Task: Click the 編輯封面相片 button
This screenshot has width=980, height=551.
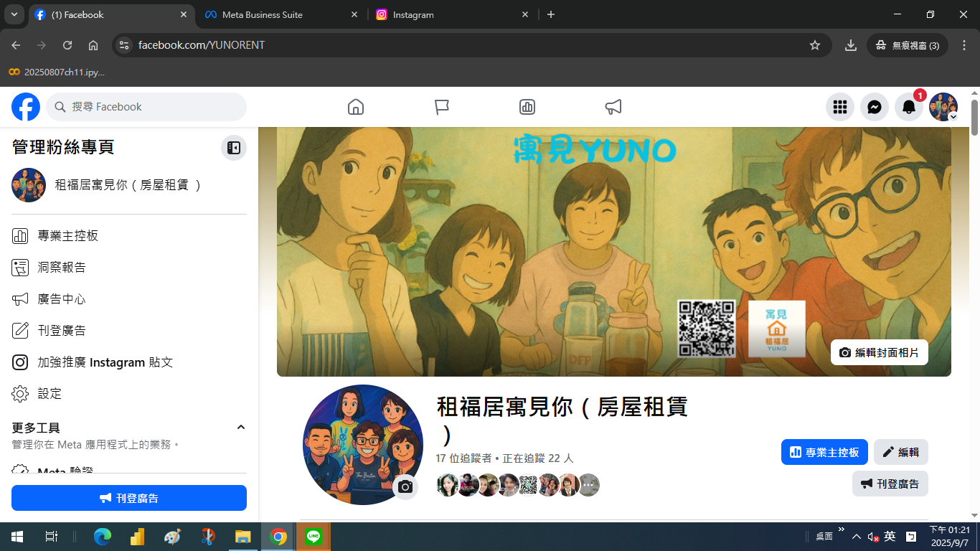Action: [879, 352]
